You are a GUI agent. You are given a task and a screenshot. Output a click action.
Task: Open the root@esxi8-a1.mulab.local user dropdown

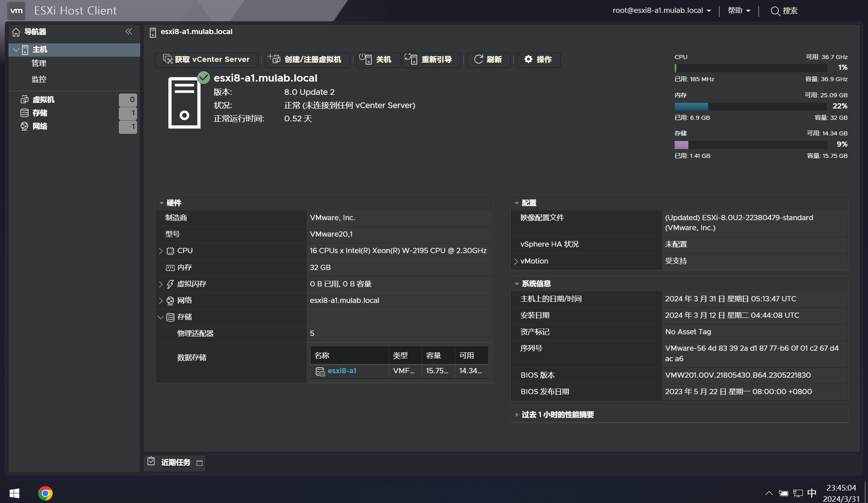(x=661, y=10)
